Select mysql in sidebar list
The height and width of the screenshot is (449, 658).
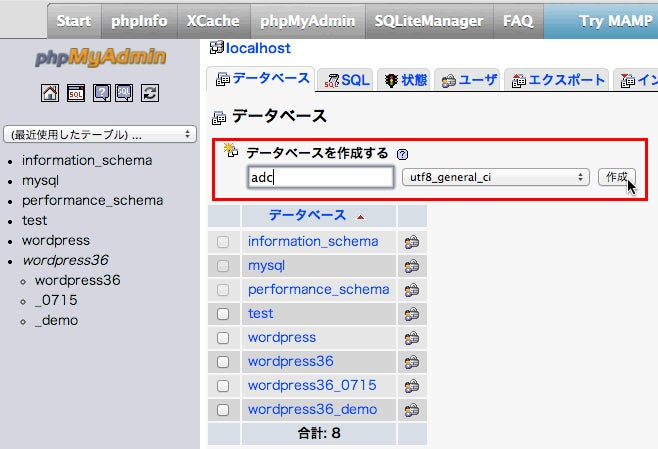tap(40, 180)
